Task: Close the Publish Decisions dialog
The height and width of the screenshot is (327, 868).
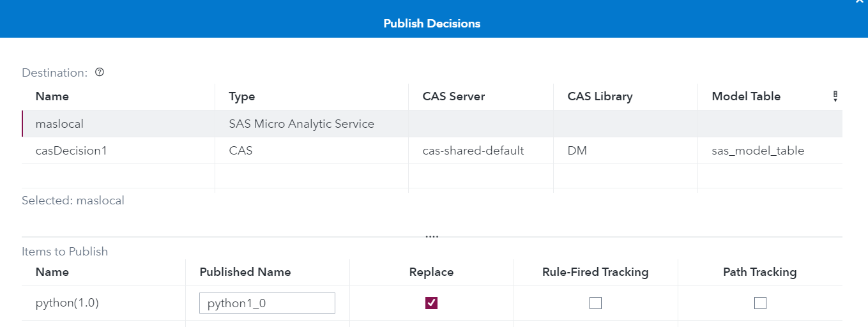Action: (860, 2)
